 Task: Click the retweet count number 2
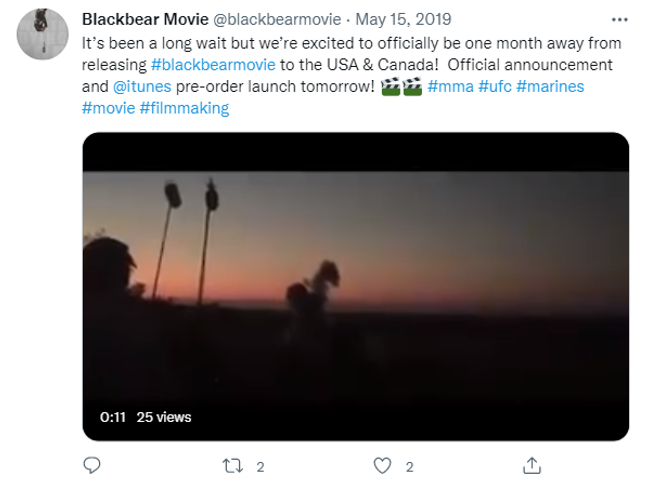tap(260, 467)
